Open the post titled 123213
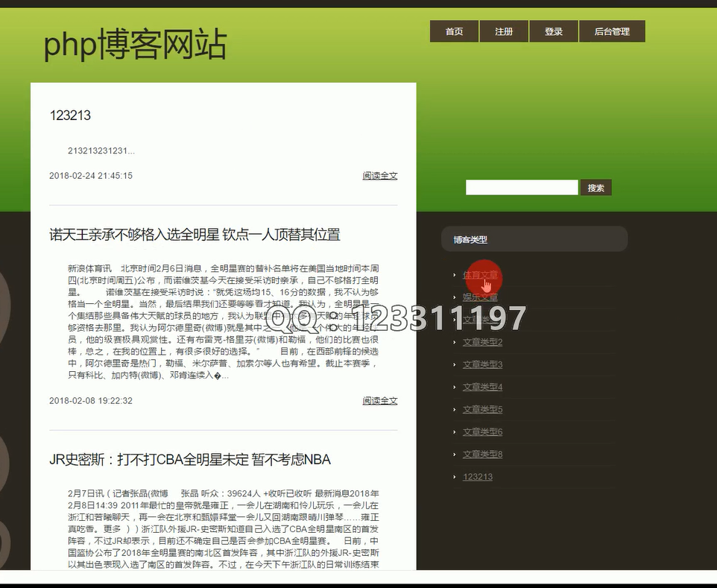The width and height of the screenshot is (717, 588). [x=70, y=116]
